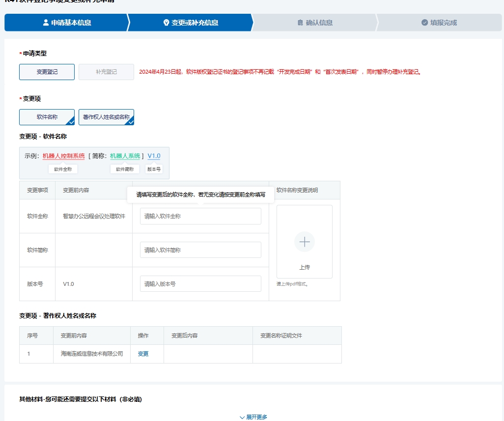Click the 变更 link for 海南连威信息技术有限公司
Screen dimensions: 504x421
tap(143, 354)
